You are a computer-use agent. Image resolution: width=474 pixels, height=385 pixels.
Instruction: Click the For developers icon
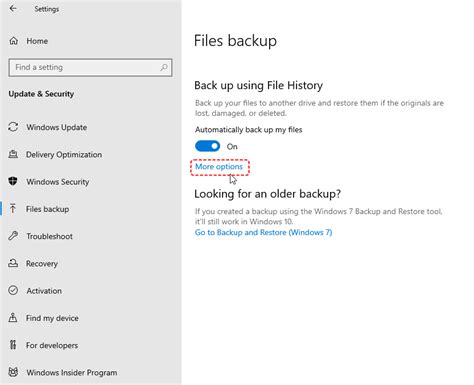(x=13, y=345)
